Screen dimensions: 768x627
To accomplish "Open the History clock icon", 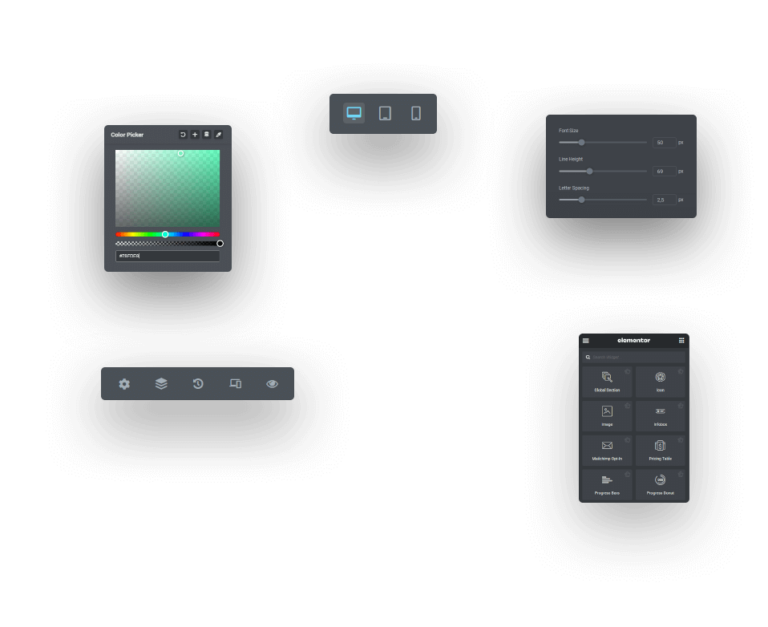I will (x=198, y=384).
